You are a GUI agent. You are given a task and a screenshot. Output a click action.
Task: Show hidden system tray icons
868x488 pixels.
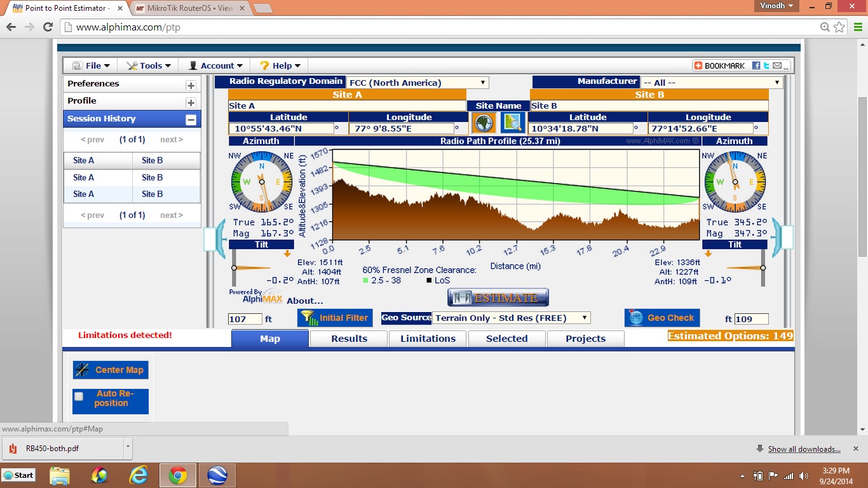[x=743, y=476]
